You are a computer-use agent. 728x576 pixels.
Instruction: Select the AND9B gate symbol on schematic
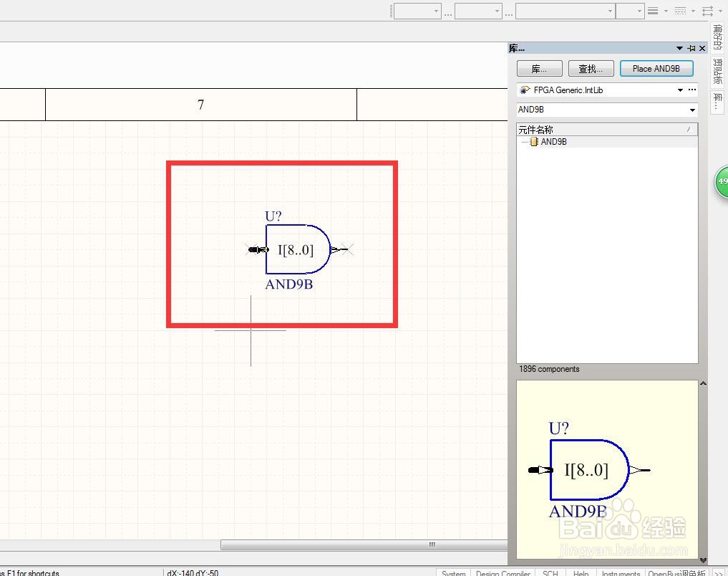[x=298, y=249]
